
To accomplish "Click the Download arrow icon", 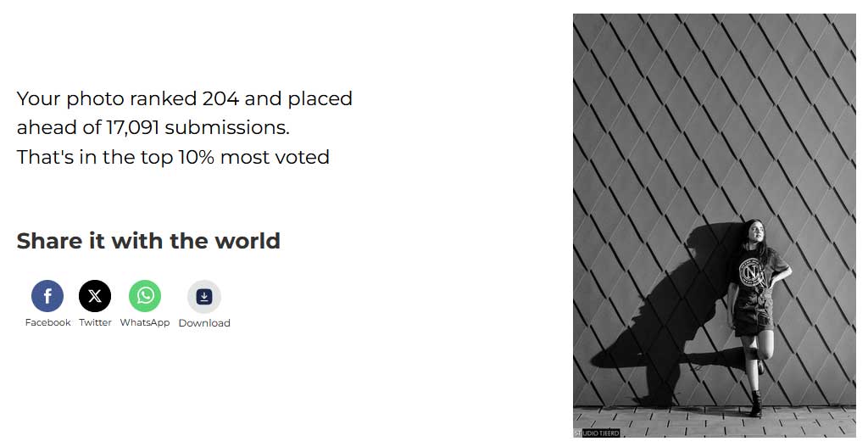I will point(204,296).
